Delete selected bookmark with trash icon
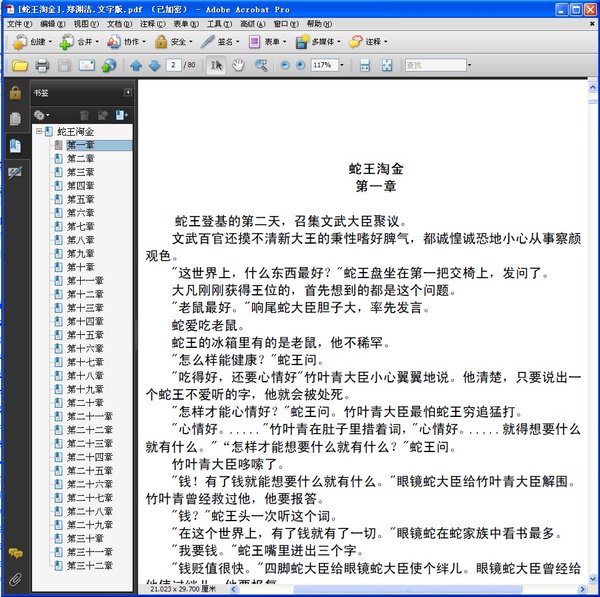Screen dimensions: 600x597 click(x=85, y=115)
